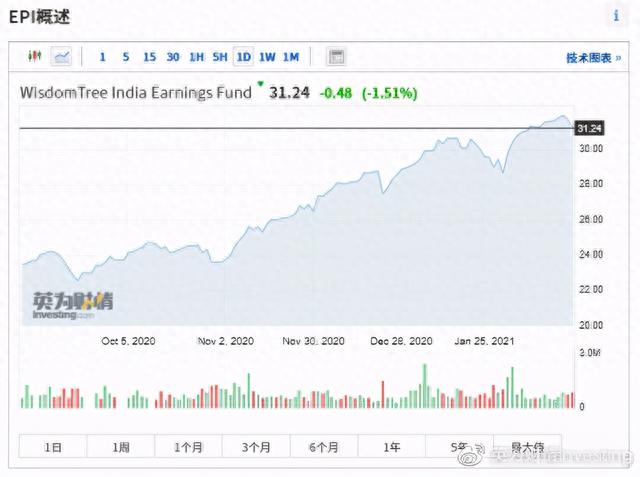Switch to area line chart type
The image size is (640, 477).
point(62,57)
